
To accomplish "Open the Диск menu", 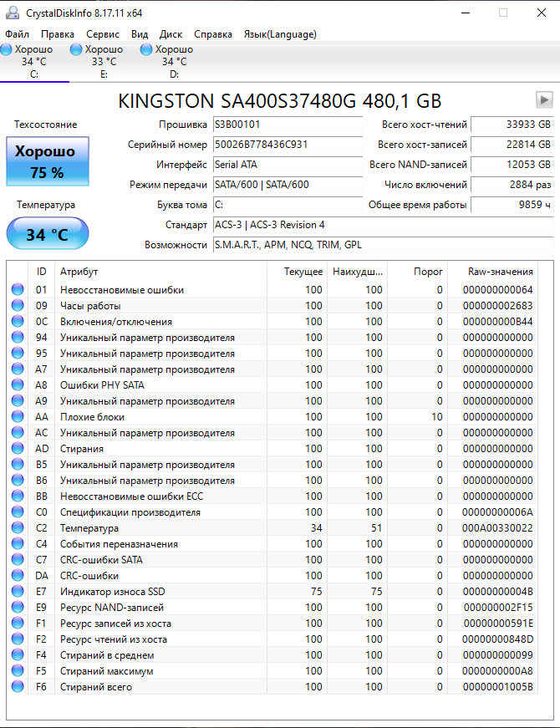I will coord(171,34).
